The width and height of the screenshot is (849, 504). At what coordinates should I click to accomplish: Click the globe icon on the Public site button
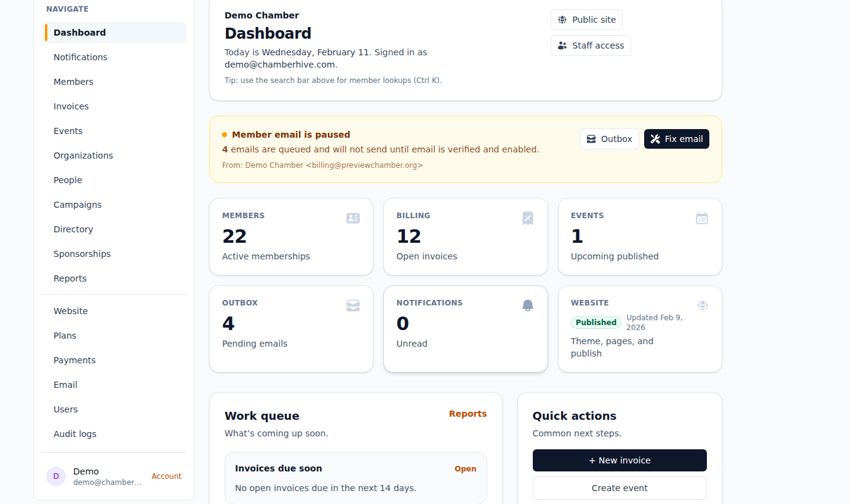pos(562,20)
